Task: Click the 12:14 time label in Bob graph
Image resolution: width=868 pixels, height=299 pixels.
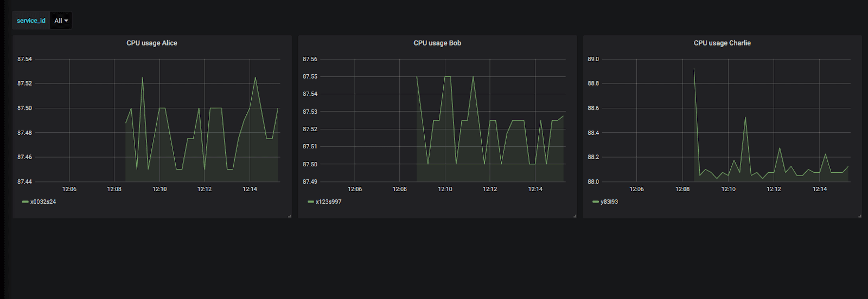Action: click(535, 189)
